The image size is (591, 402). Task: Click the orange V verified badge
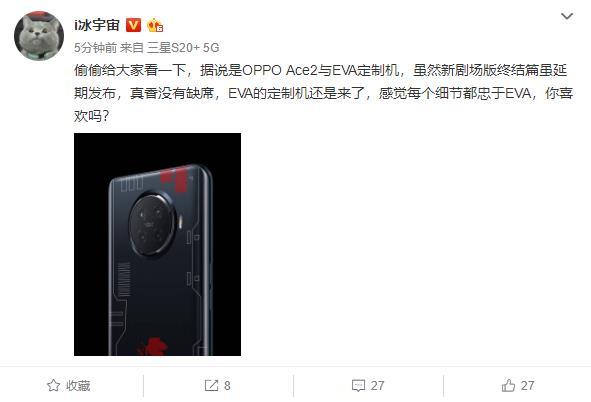[x=133, y=25]
